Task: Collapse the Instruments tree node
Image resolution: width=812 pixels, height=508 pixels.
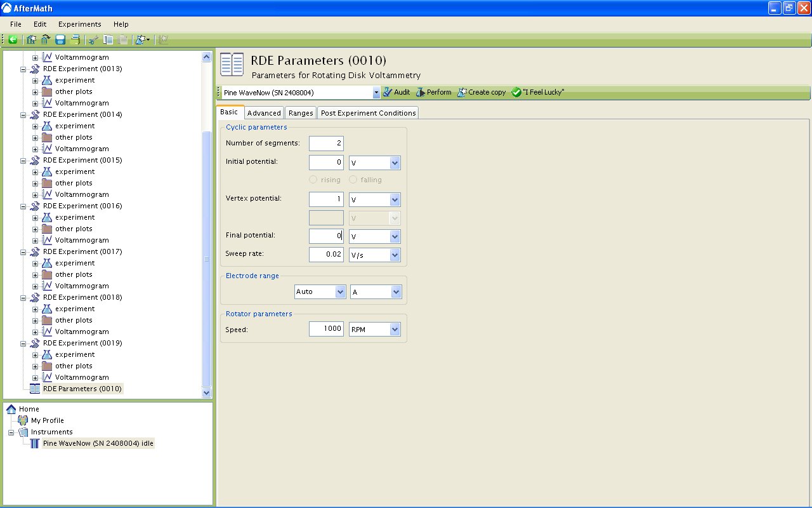Action: 11,432
